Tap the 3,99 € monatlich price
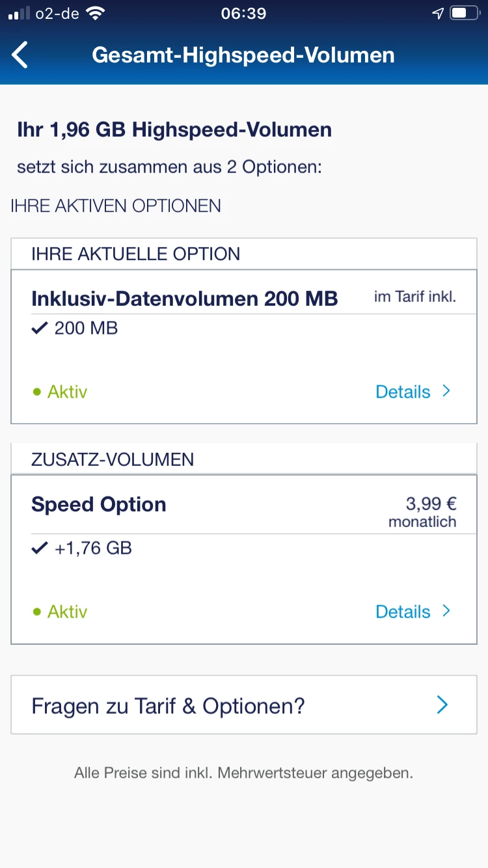Screen dimensions: 488x868 422,511
